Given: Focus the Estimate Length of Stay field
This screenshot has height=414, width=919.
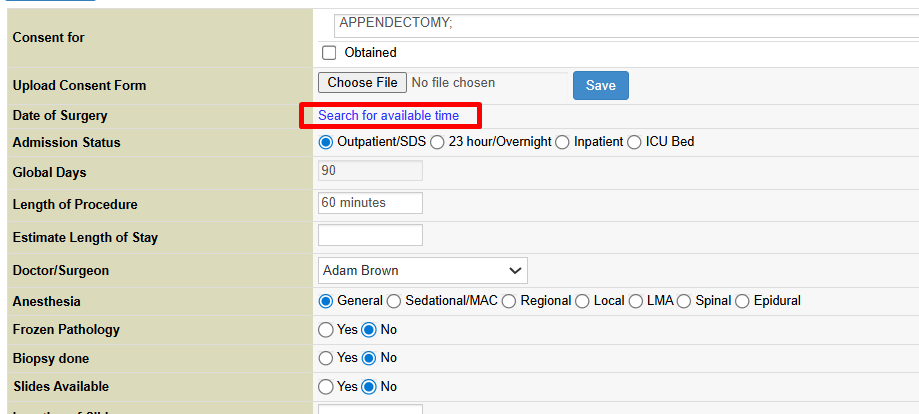Looking at the screenshot, I should pos(369,236).
